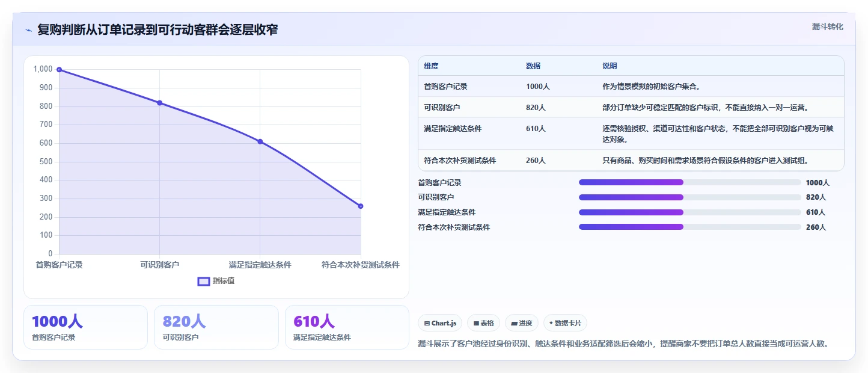This screenshot has width=868, height=373.
Task: Click the 表格 chip
Action: 483,323
